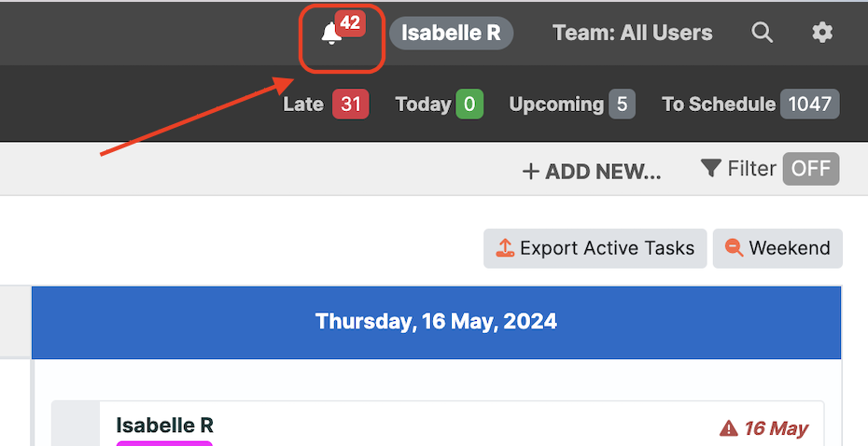Click the red warning triangle icon

click(729, 427)
